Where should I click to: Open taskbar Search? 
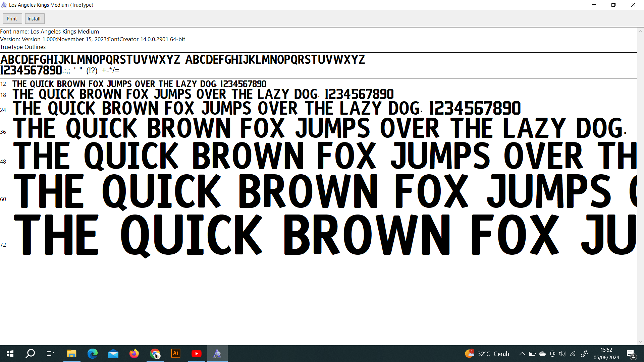[x=30, y=354]
